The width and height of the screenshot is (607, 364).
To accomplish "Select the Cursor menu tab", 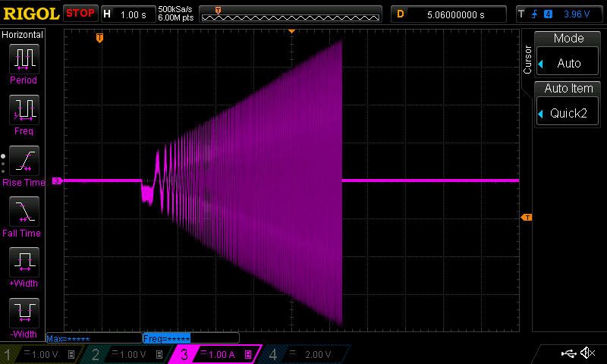I will pos(527,60).
